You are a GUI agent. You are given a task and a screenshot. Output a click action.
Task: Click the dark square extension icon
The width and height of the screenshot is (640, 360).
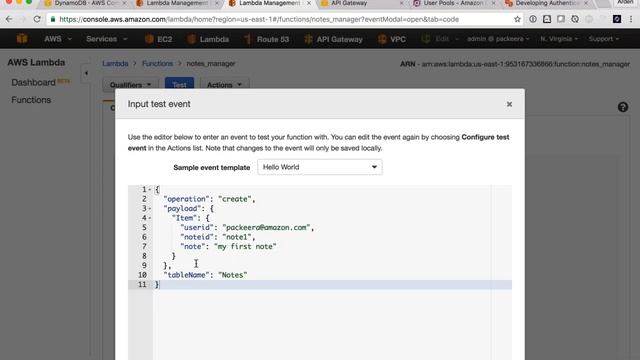(617, 19)
